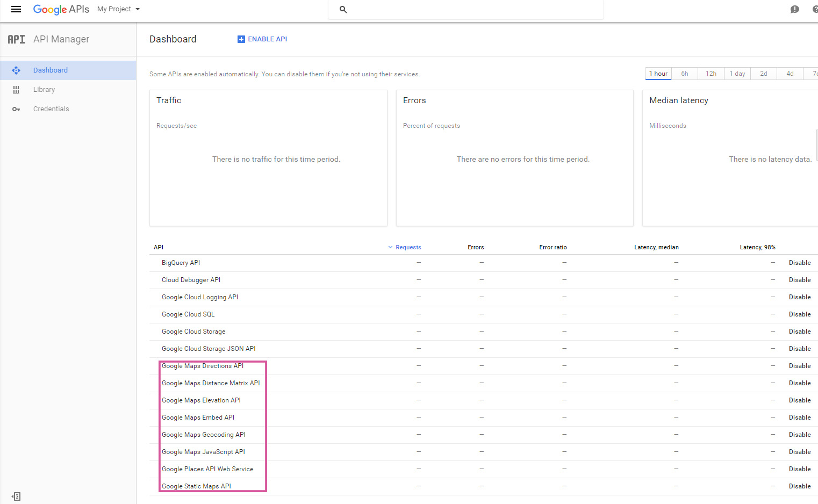818x504 pixels.
Task: Disable Google Cloud Logging API
Action: [800, 297]
